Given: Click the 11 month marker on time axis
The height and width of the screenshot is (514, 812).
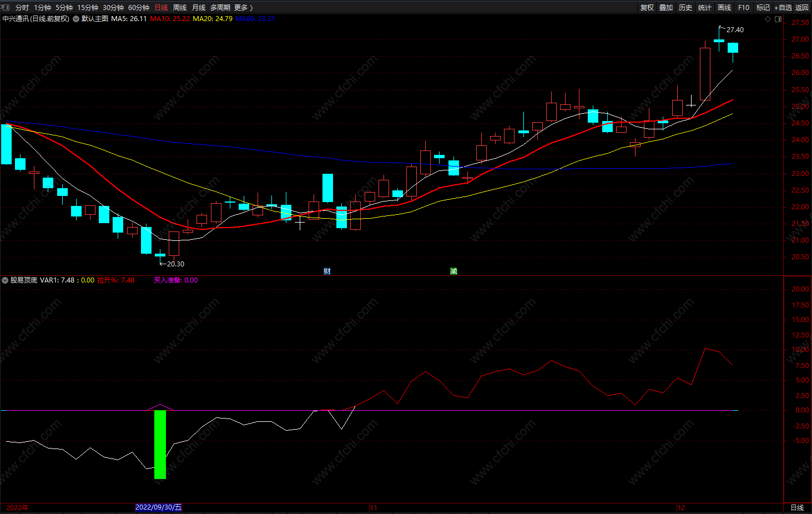Looking at the screenshot, I should 374,507.
